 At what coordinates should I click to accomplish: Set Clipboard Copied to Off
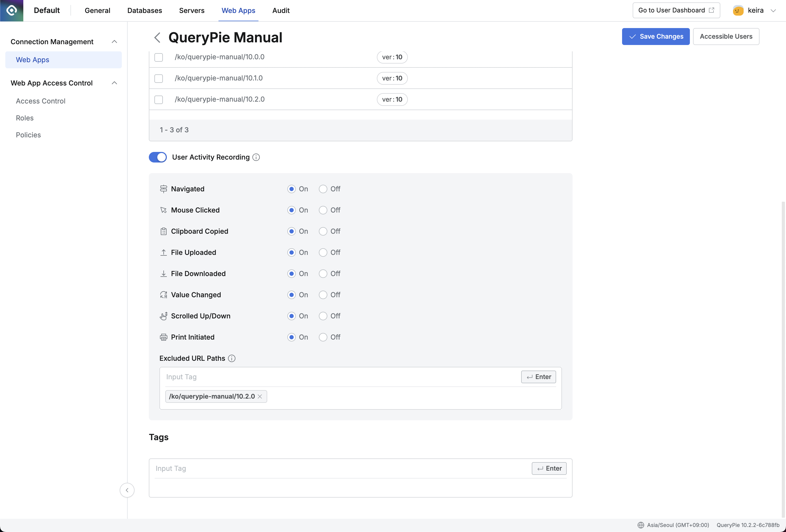pos(323,231)
